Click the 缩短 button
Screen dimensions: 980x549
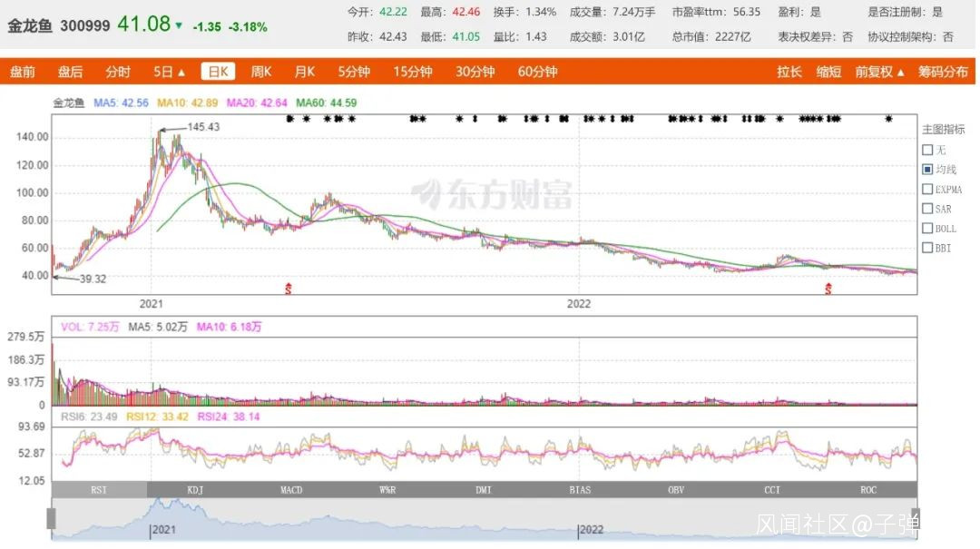tap(828, 72)
